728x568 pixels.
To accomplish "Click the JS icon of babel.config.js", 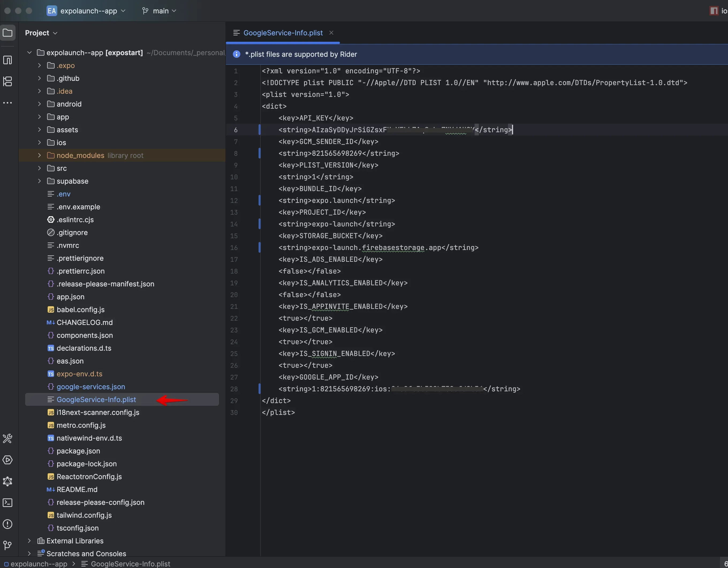I will click(x=51, y=310).
